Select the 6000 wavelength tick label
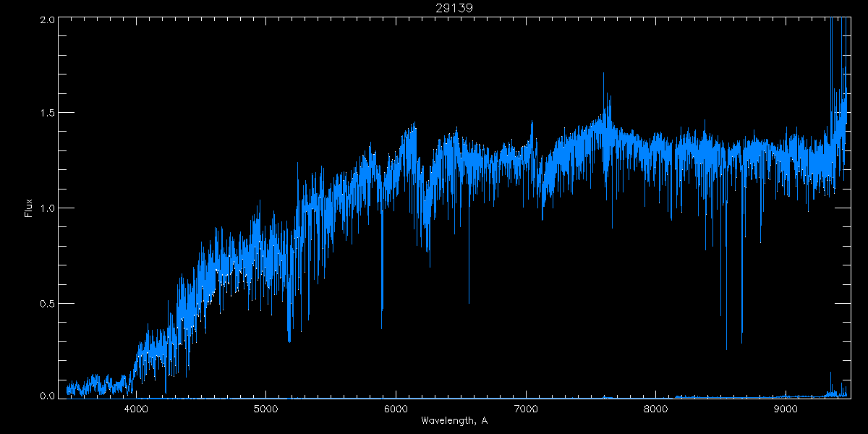This screenshot has width=868, height=434. point(396,408)
